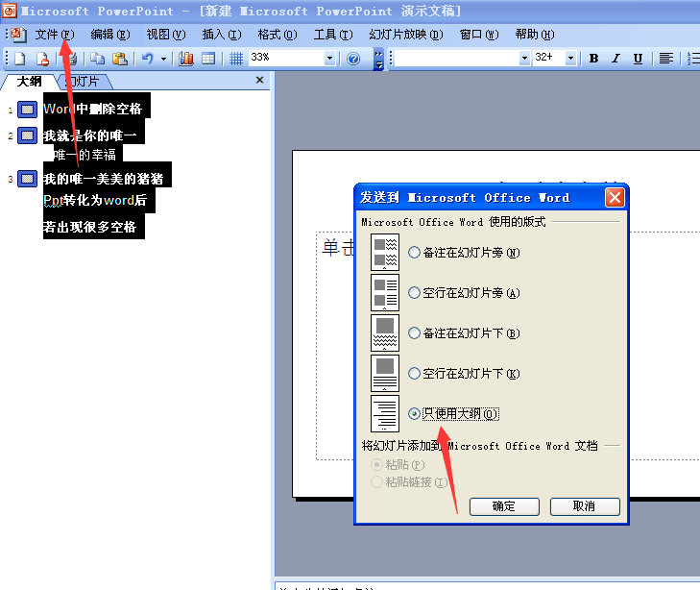700x590 pixels.
Task: Select 备注在幻灯片下 radio option
Action: 414,332
